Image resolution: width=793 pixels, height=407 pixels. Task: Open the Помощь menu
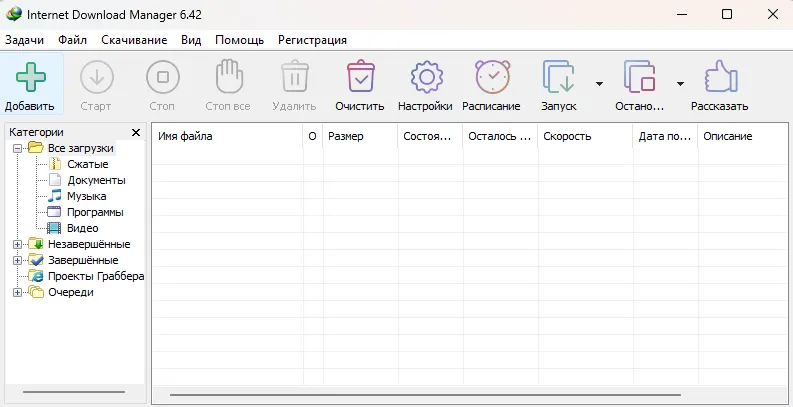[239, 40]
